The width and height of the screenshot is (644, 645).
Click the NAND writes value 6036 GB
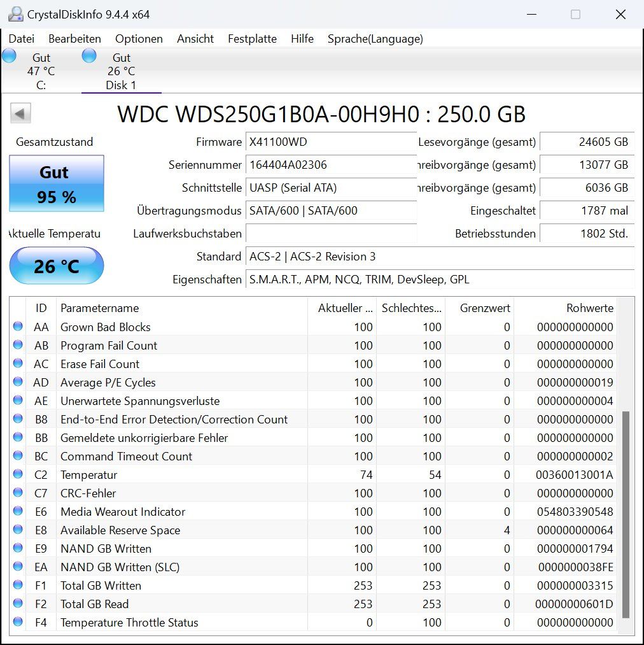[587, 188]
